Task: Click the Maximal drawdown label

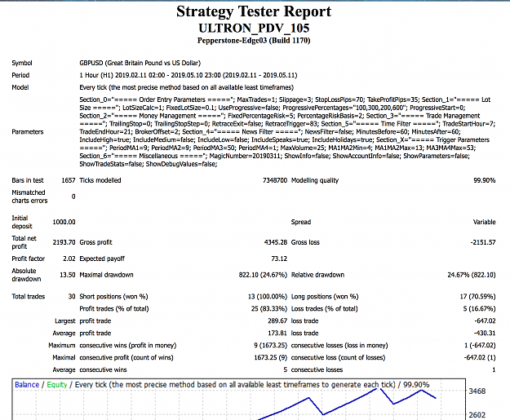Action: (106, 275)
